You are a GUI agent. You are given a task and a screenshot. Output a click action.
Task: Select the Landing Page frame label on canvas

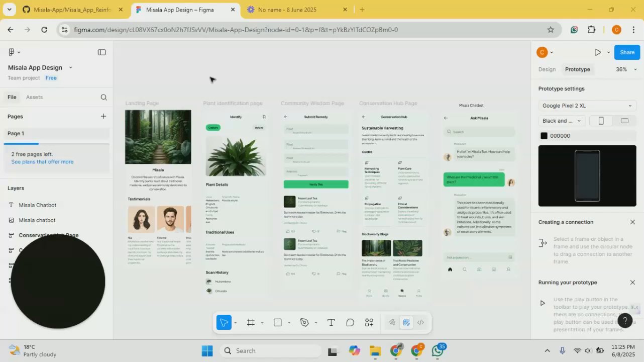tap(142, 103)
